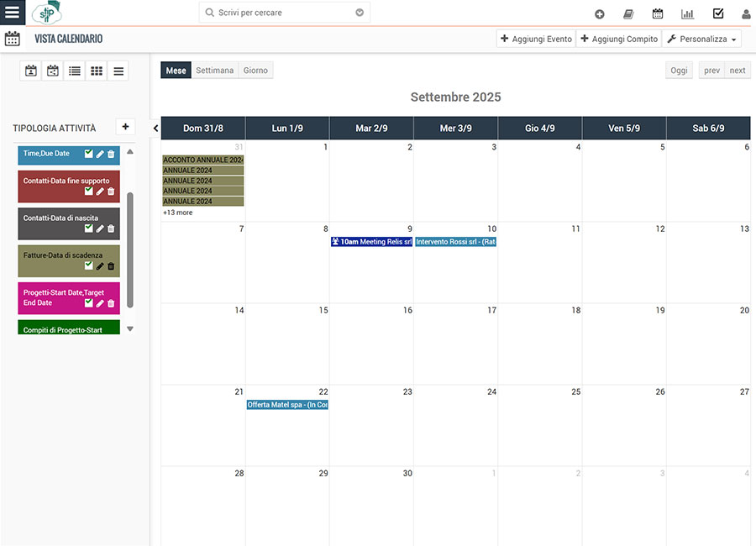The height and width of the screenshot is (546, 756).
Task: Toggle the Progetti-Start Date checkbox
Action: pyautogui.click(x=89, y=303)
